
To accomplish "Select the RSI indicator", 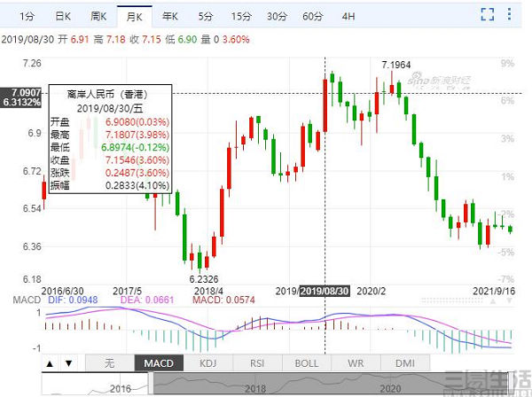I will (257, 363).
